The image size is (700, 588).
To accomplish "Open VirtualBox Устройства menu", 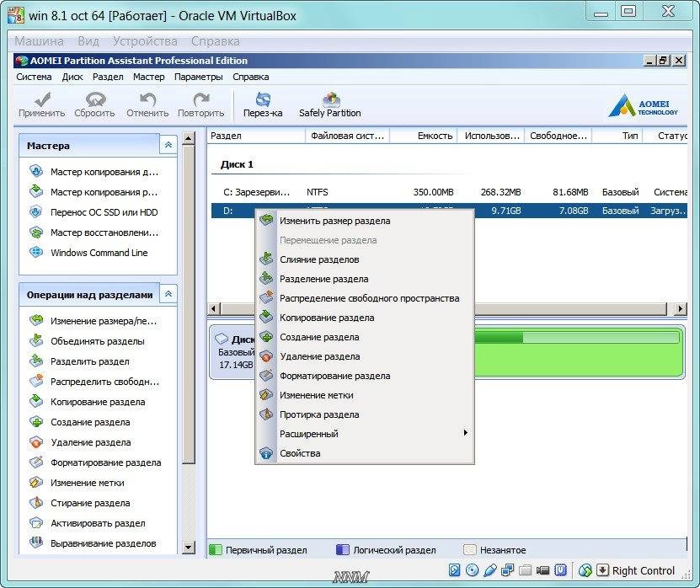I will [x=145, y=41].
